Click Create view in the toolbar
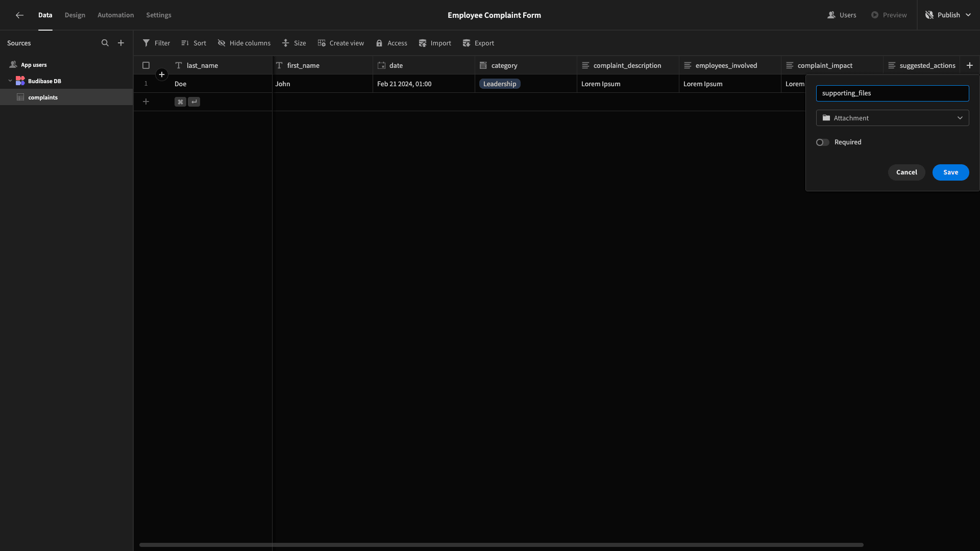This screenshot has height=551, width=980. (x=340, y=43)
